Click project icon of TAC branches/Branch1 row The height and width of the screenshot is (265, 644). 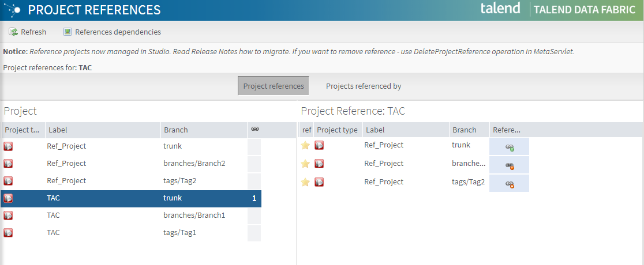click(8, 215)
